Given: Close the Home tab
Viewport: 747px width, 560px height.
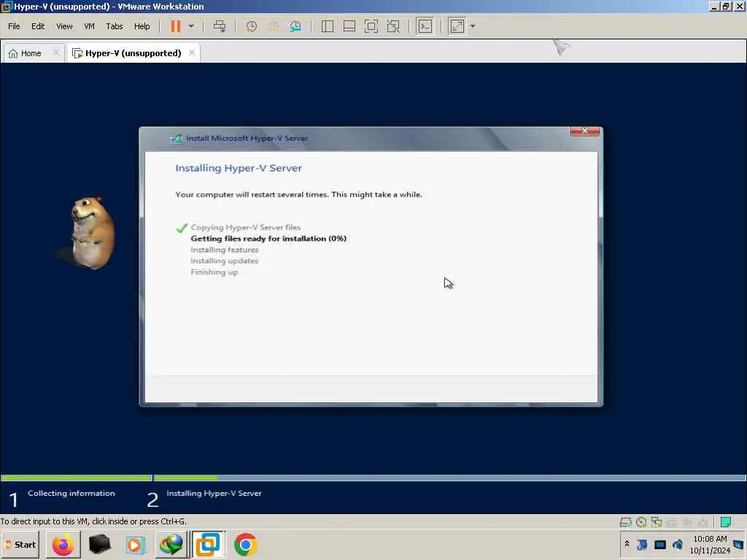Looking at the screenshot, I should coord(55,52).
